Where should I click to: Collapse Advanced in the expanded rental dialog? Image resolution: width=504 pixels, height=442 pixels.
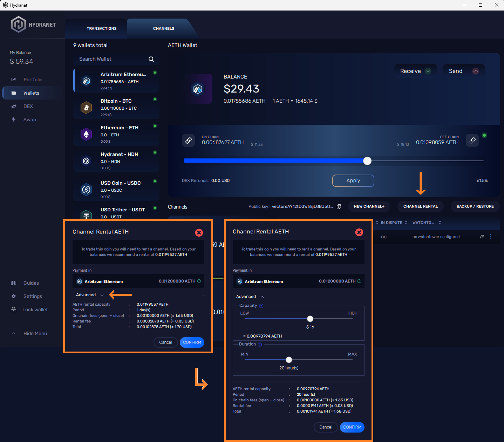250,297
